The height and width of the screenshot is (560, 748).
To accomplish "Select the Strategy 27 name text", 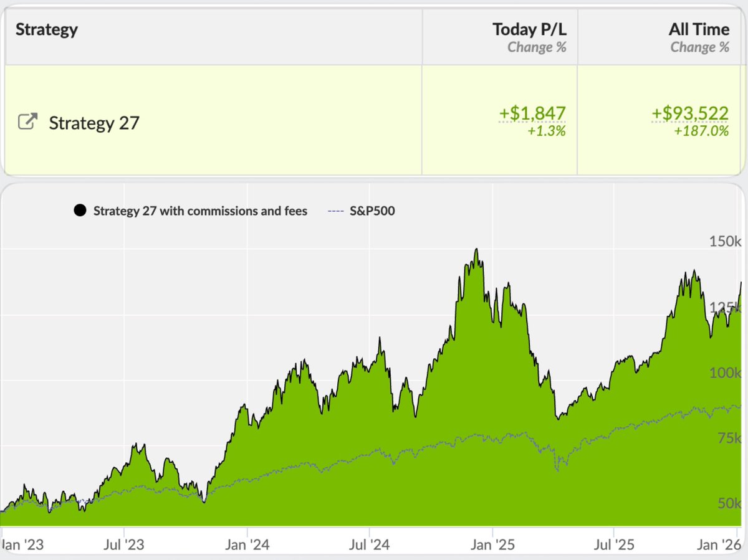I will [x=93, y=122].
